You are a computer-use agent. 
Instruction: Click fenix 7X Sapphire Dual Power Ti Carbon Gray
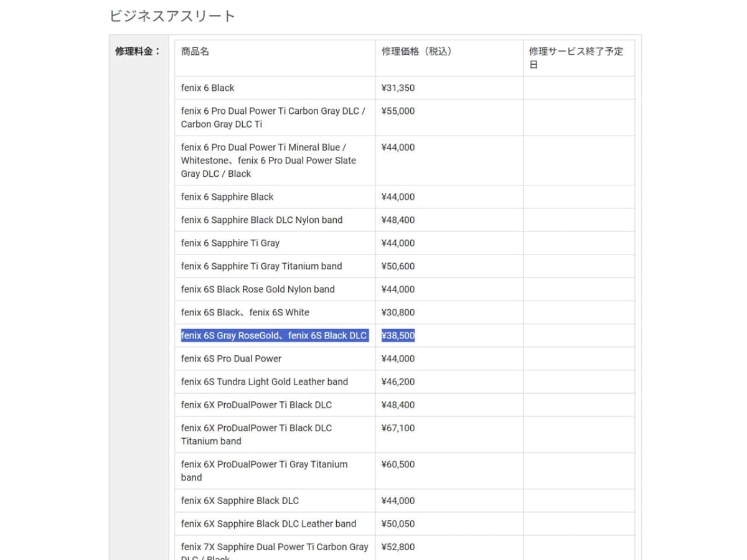point(275,551)
